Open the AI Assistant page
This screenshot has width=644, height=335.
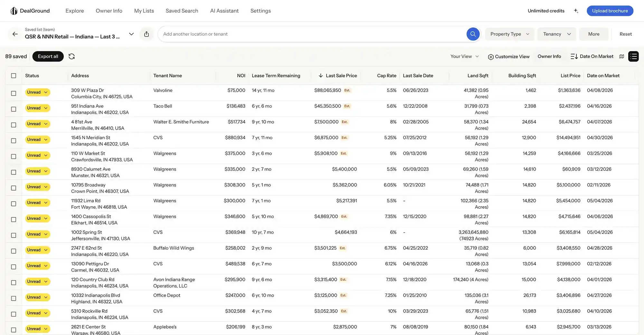click(x=224, y=11)
